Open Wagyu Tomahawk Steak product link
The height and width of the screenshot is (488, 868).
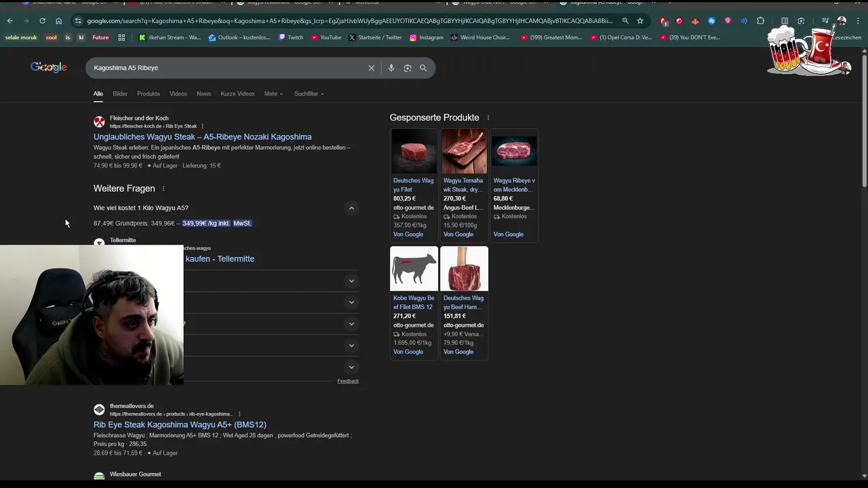[x=464, y=185]
